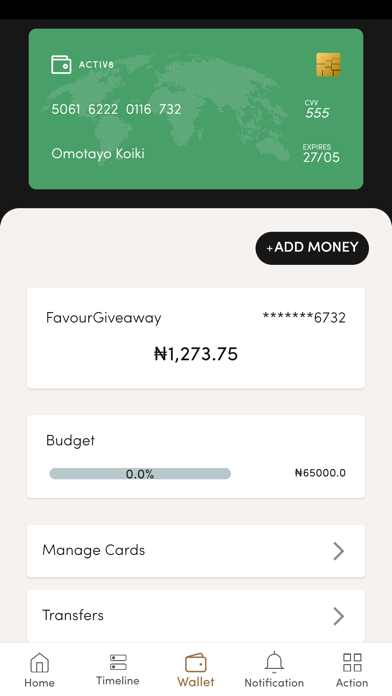Open the Manage Cards row
Screen dimensions: 392x696
click(196, 551)
